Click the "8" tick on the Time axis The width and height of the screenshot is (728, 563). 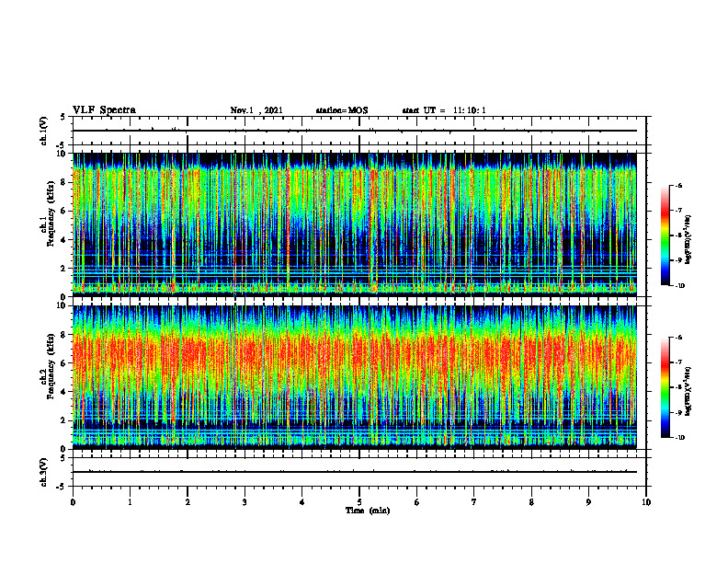(531, 502)
